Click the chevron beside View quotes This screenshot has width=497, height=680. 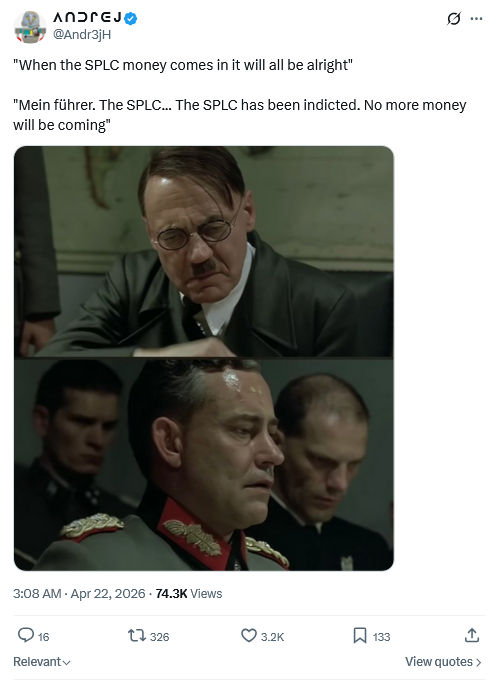click(x=478, y=662)
